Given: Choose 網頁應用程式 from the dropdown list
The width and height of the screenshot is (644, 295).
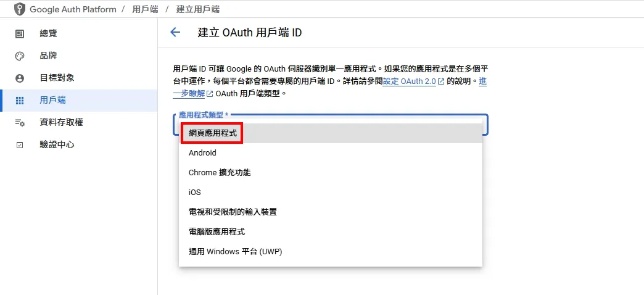Looking at the screenshot, I should [x=331, y=133].
